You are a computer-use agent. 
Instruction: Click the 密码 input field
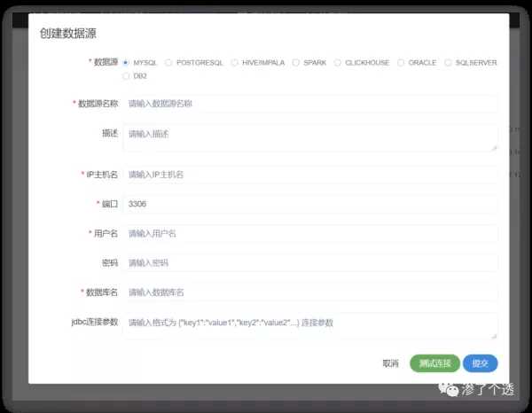click(x=309, y=263)
